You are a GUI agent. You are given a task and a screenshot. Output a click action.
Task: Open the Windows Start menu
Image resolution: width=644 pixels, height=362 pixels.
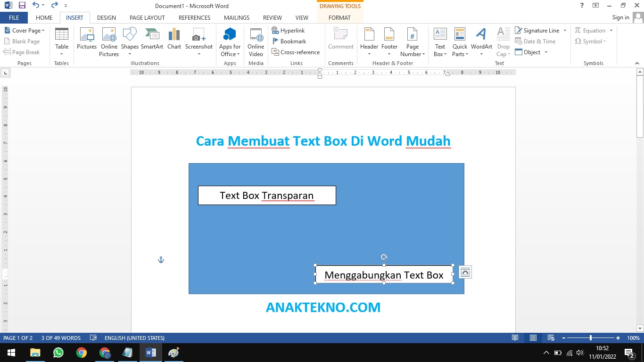pos(11,353)
